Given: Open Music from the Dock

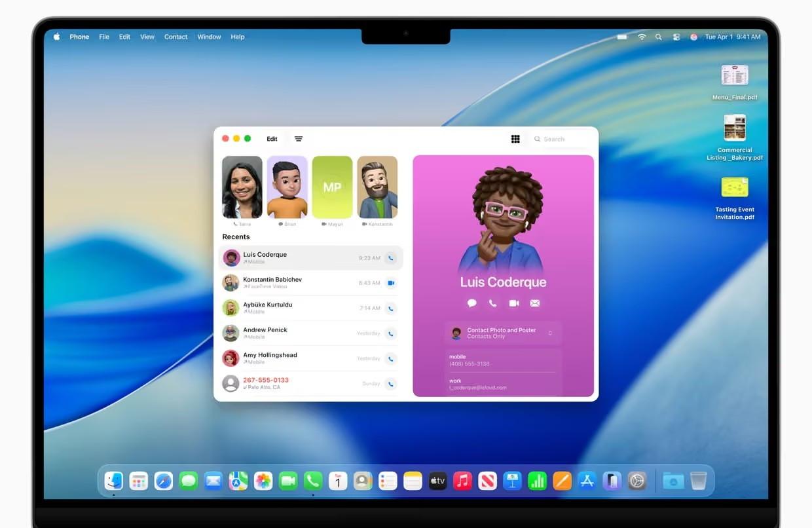Looking at the screenshot, I should pyautogui.click(x=462, y=481).
